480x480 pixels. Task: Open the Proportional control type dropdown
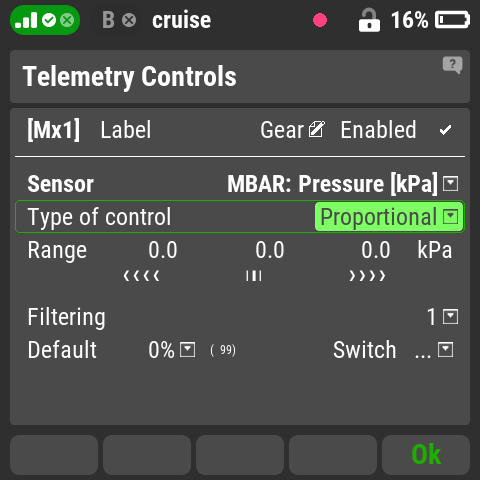click(389, 217)
